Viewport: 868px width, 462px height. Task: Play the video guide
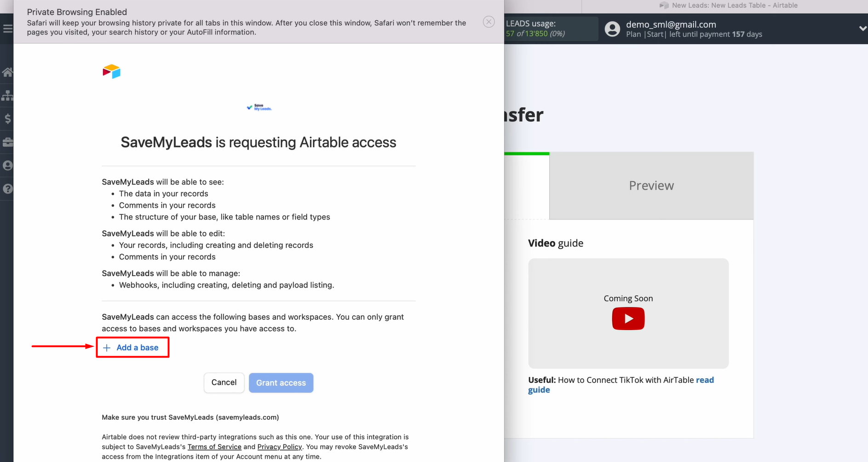coord(628,318)
